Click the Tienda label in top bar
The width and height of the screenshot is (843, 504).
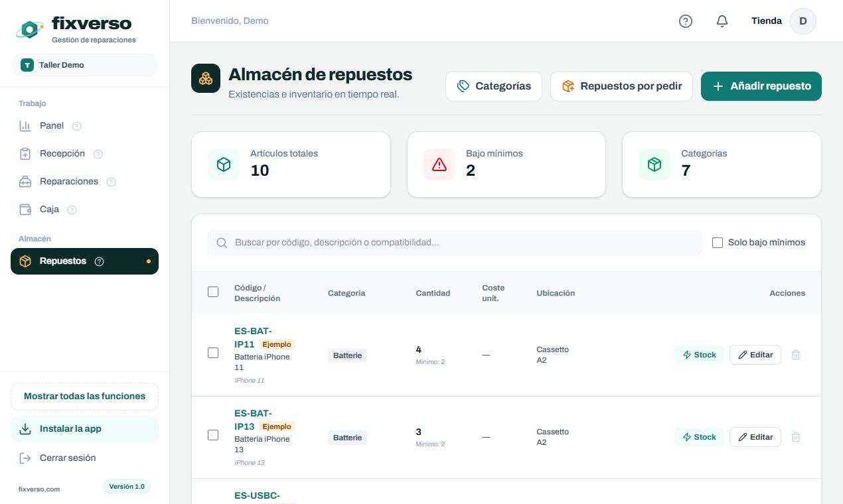point(767,21)
